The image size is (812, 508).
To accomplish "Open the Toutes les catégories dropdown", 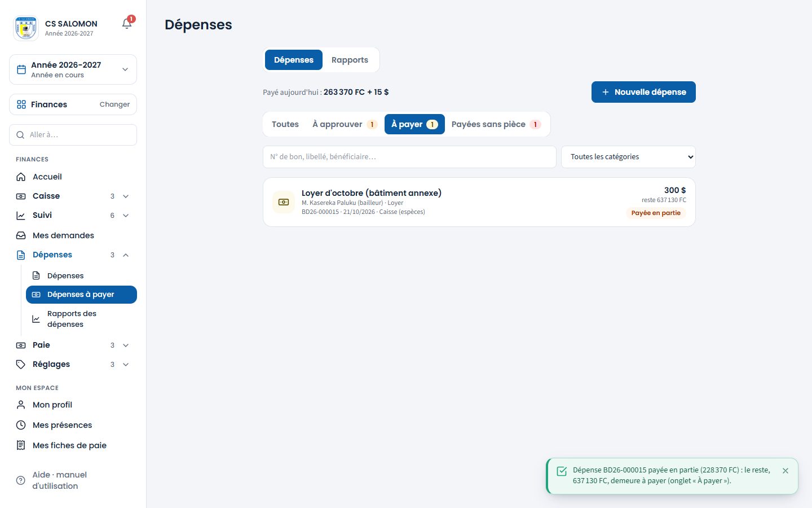I will 628,157.
